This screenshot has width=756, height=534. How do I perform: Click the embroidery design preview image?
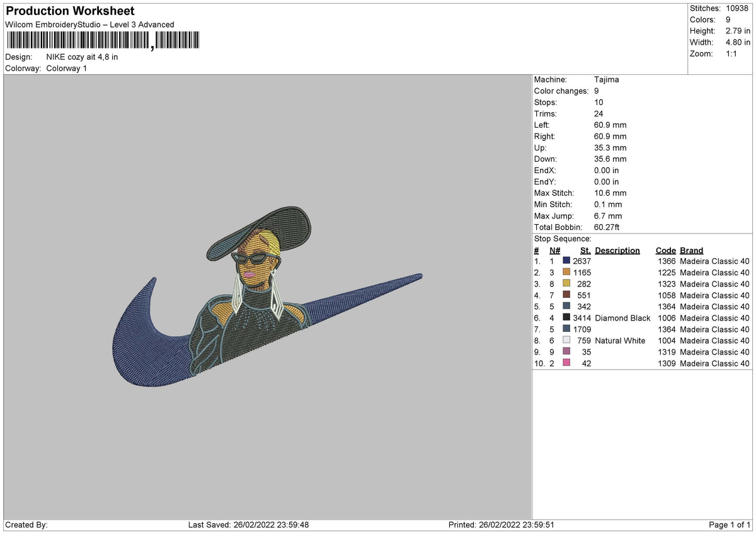[267, 296]
